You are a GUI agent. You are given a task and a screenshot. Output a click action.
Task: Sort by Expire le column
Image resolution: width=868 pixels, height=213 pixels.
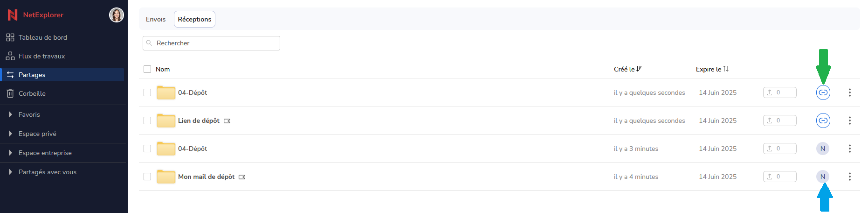pyautogui.click(x=712, y=69)
